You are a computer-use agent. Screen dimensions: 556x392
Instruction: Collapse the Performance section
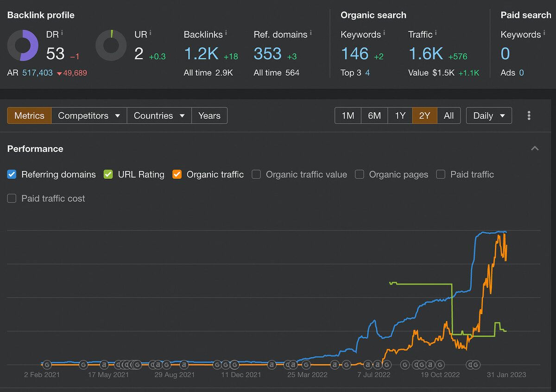tap(535, 149)
